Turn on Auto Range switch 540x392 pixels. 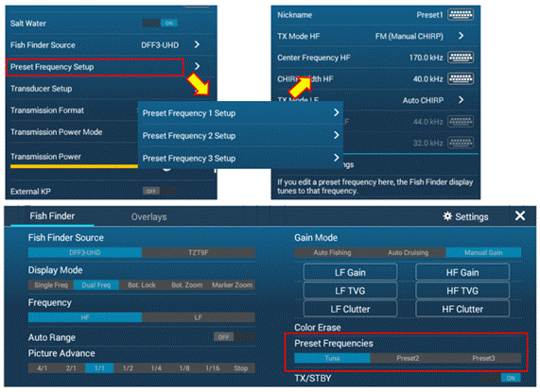coord(235,337)
